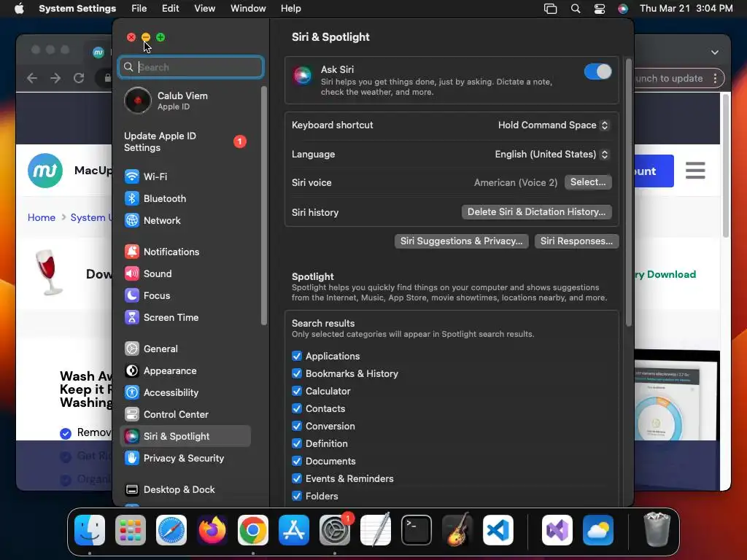
Task: Launch Firefox from the Dock
Action: [x=212, y=530]
